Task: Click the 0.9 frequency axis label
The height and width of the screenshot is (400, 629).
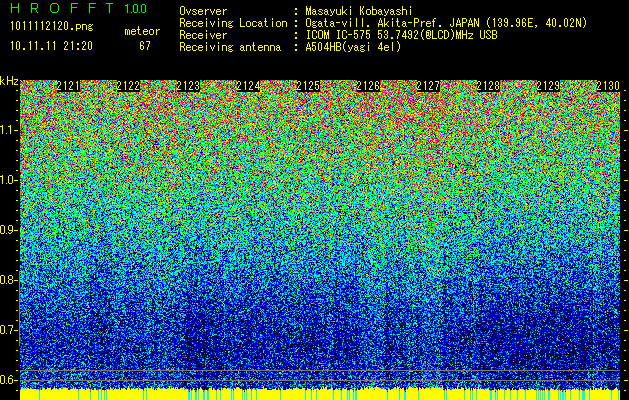Action: pos(8,230)
